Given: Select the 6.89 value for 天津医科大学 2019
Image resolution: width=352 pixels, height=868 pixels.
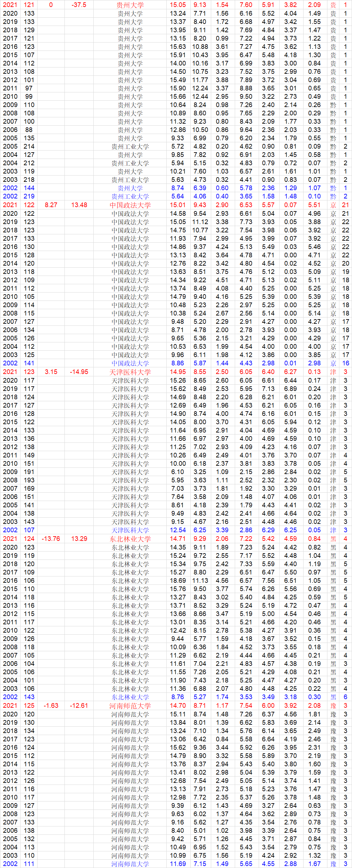Looking at the screenshot, I should (291, 389).
